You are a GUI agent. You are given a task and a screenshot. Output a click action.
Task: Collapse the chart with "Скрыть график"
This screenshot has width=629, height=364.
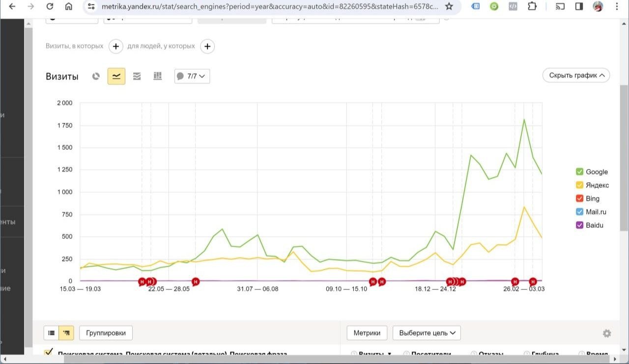pos(576,75)
